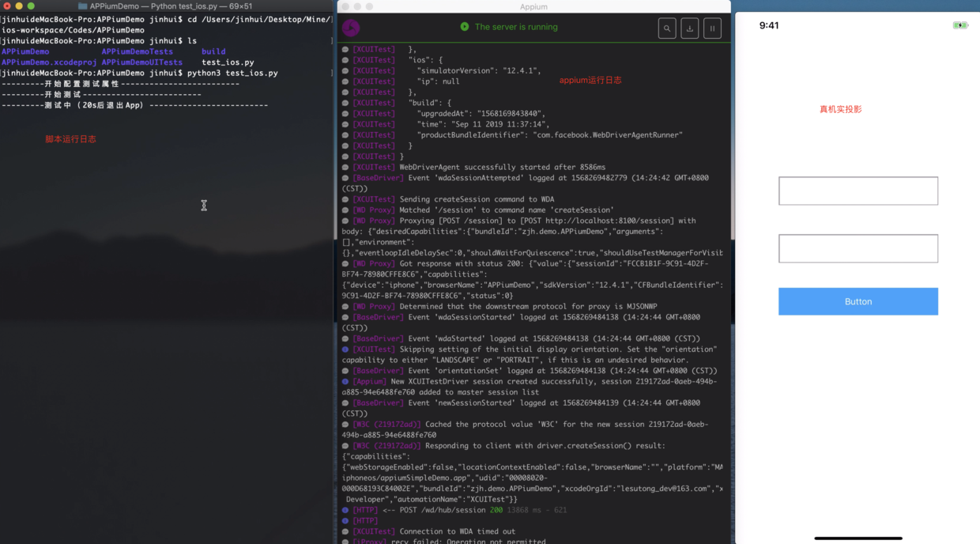Click the Appium window's zoom dot
The image size is (980, 544).
369,6
